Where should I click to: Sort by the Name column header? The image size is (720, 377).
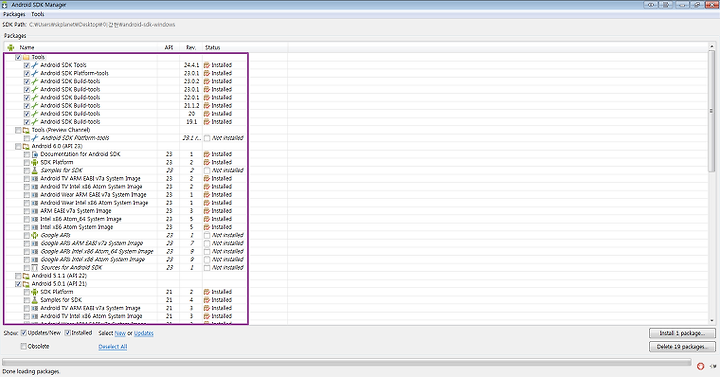point(27,47)
